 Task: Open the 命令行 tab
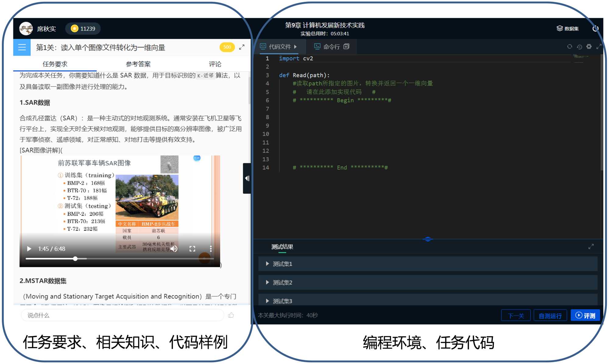(331, 47)
